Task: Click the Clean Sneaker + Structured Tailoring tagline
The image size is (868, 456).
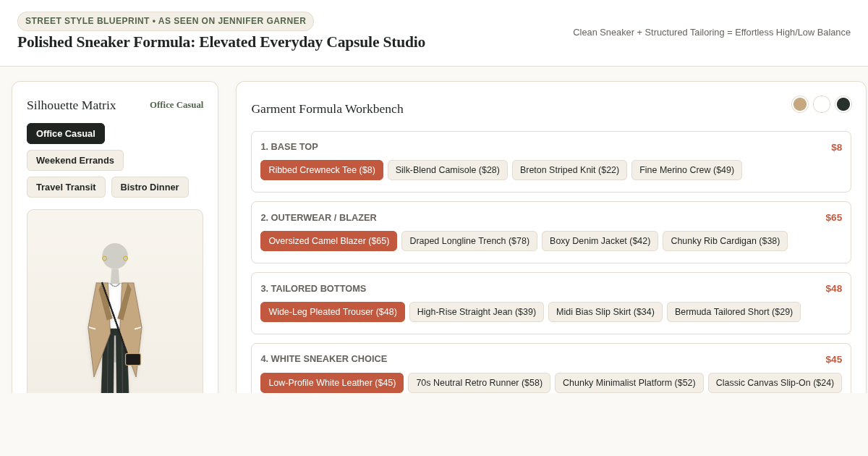Action: [x=712, y=33]
